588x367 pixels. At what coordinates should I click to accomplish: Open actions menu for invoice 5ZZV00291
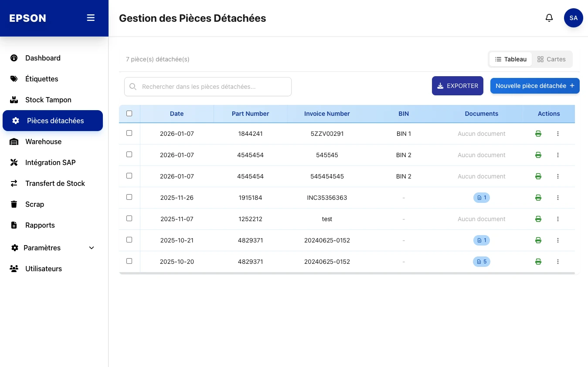click(x=558, y=134)
